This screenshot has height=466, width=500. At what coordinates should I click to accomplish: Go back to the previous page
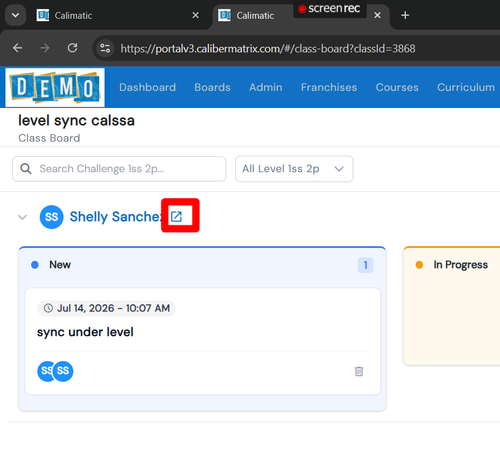[17, 48]
